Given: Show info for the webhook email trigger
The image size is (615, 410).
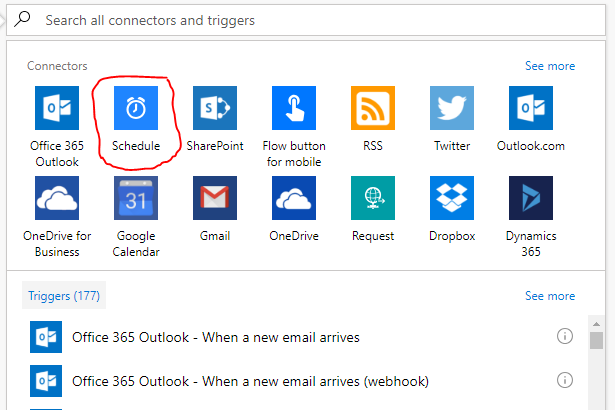Looking at the screenshot, I should click(565, 380).
